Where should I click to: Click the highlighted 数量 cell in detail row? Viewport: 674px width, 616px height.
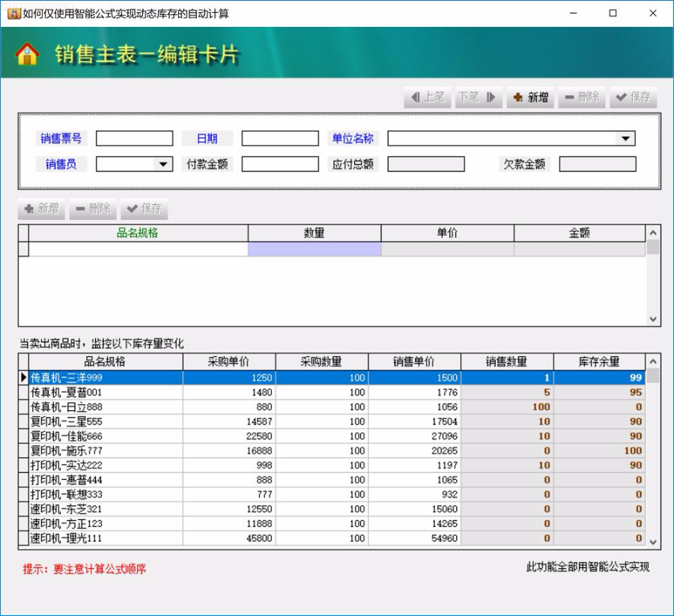tap(315, 249)
